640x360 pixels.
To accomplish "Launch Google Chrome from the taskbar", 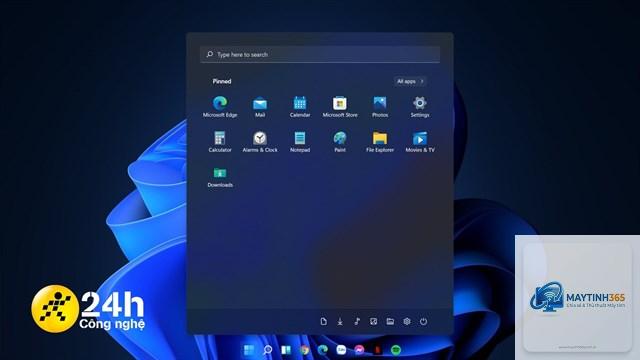I will [x=304, y=350].
